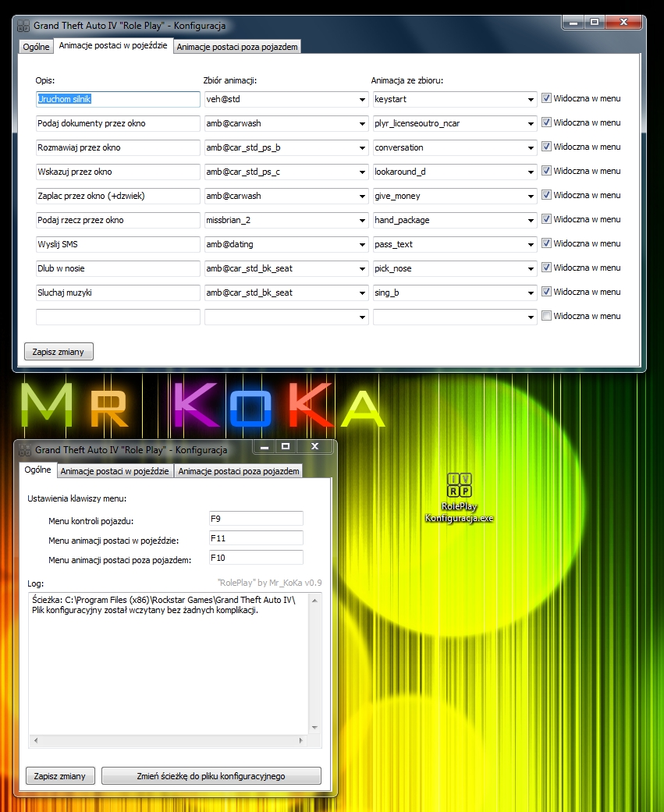Select the Ogólne tab in the Log window
664x812 pixels.
[x=37, y=470]
